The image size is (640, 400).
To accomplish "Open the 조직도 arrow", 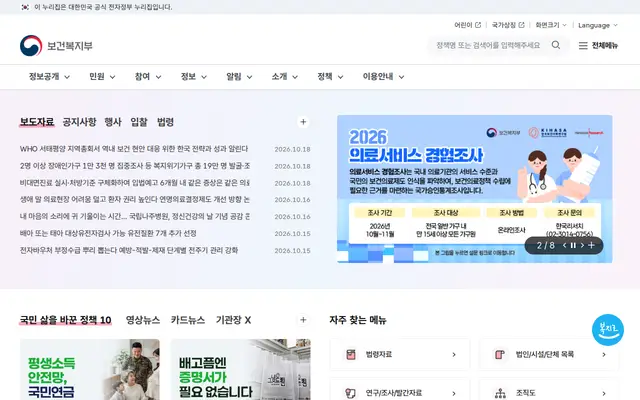I will 604,393.
